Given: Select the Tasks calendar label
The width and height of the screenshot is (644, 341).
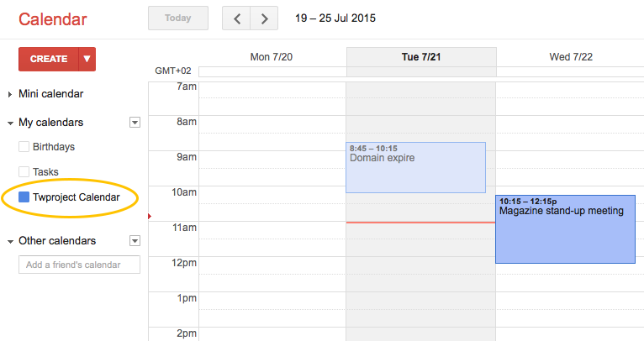Looking at the screenshot, I should pyautogui.click(x=45, y=172).
